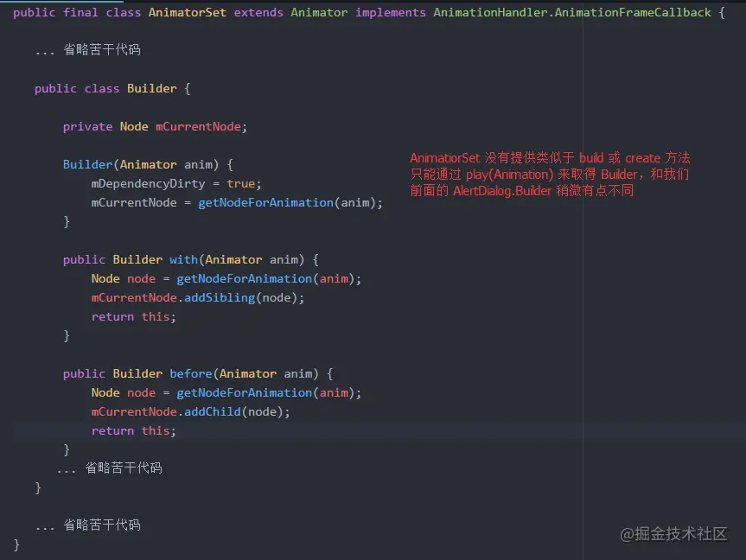Viewport: 746px width, 560px height.
Task: Click 'return this;' in the with method
Action: (134, 317)
